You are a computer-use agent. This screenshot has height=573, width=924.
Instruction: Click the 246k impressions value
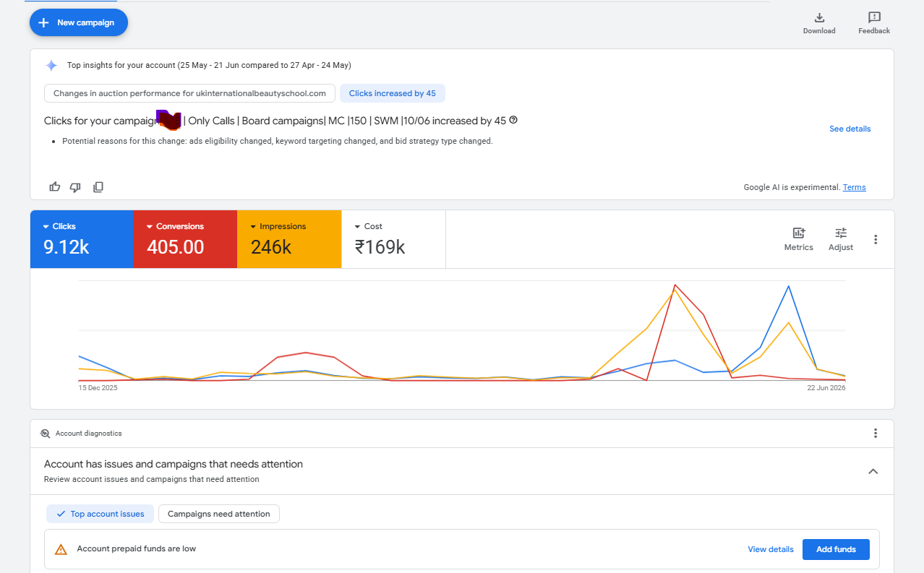(271, 247)
